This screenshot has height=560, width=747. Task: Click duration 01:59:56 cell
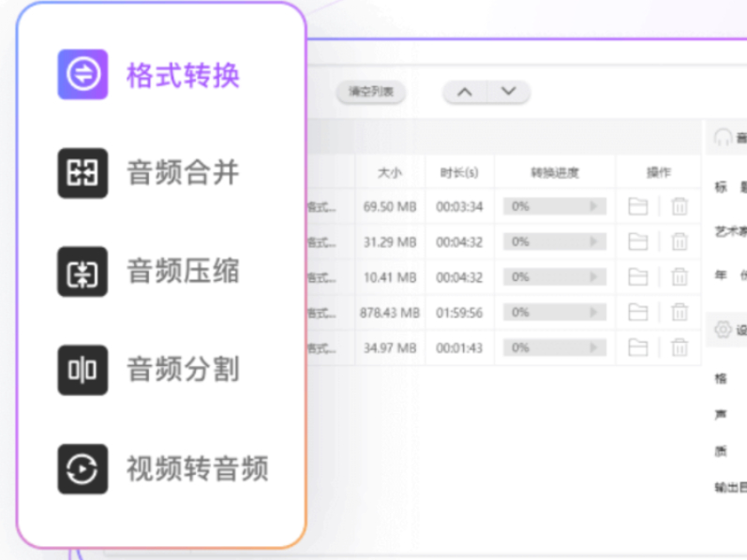tap(459, 313)
